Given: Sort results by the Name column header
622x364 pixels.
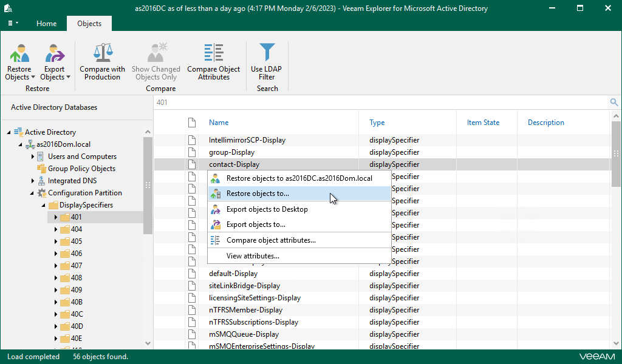Looking at the screenshot, I should pos(219,122).
